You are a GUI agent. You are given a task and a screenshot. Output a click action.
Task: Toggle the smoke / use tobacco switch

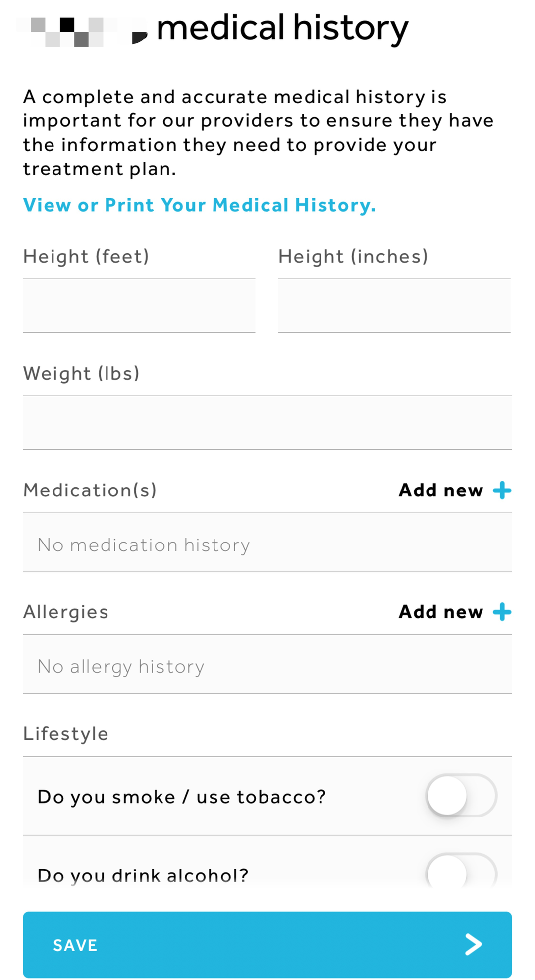pos(461,796)
